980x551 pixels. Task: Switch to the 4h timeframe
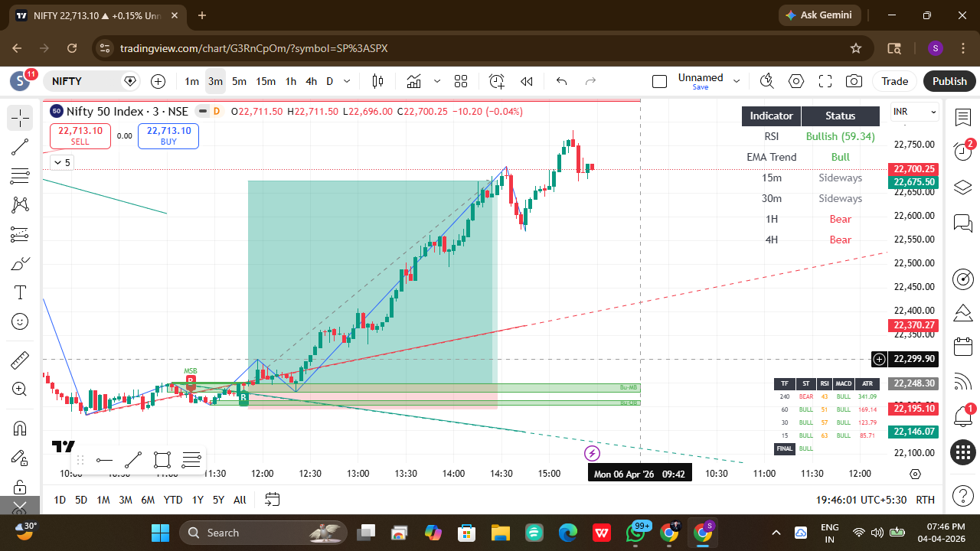tap(311, 81)
